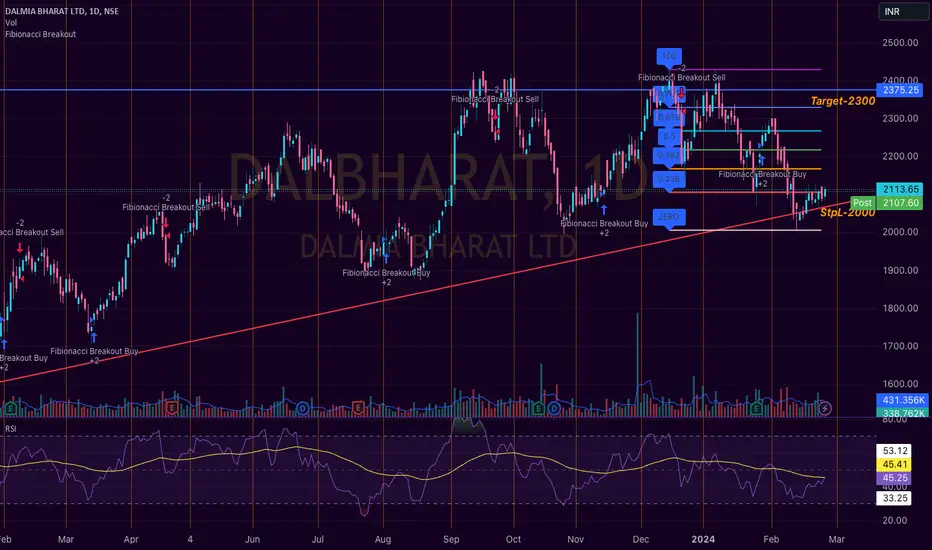932x550 pixels.
Task: Click the green earnings E marker near February 2023
Action: 11,408
